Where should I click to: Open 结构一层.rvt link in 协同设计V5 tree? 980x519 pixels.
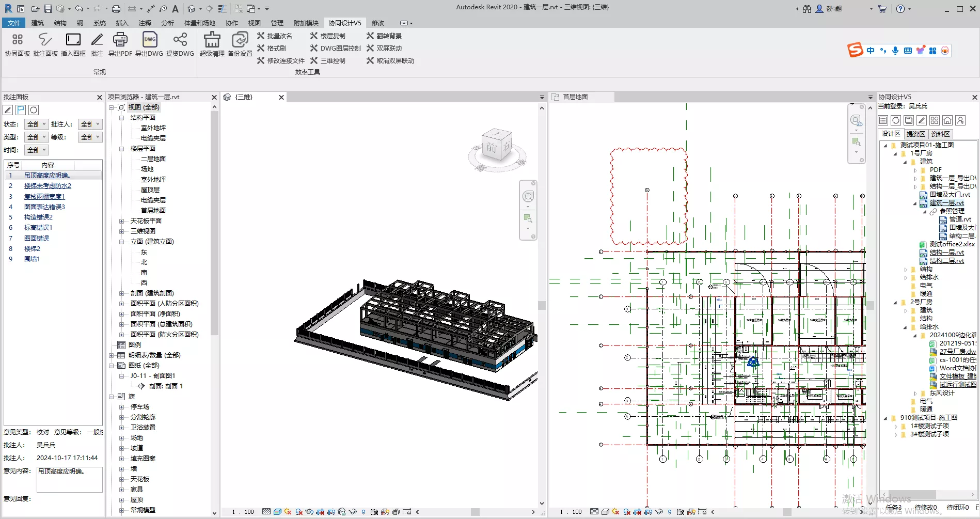point(946,253)
